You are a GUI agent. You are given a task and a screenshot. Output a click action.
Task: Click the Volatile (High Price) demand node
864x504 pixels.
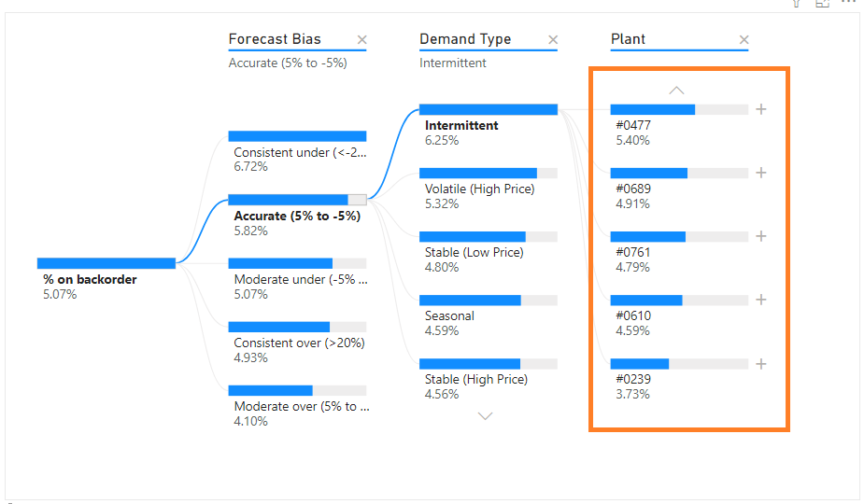point(488,173)
